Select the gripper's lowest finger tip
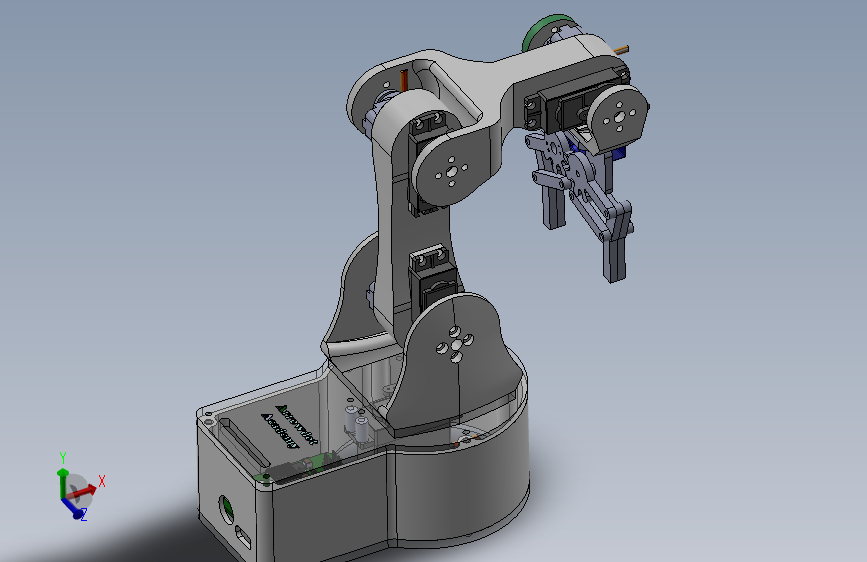867x562 pixels. click(614, 259)
